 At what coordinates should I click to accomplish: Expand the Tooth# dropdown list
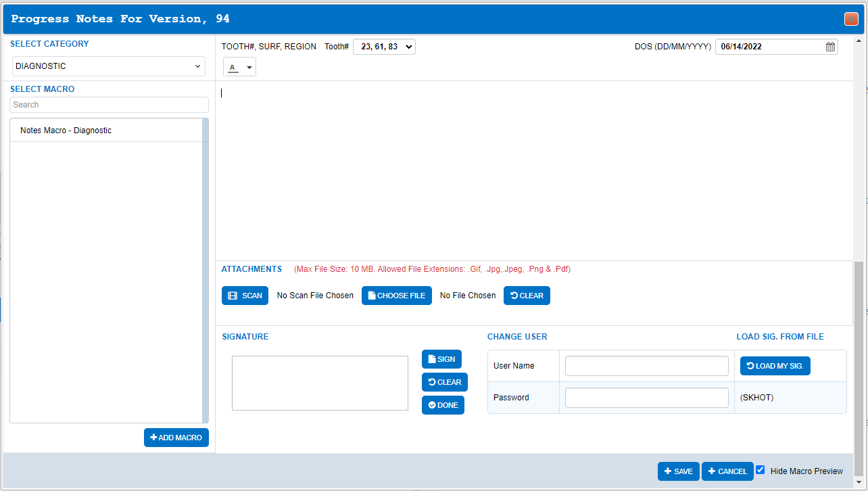coord(384,47)
